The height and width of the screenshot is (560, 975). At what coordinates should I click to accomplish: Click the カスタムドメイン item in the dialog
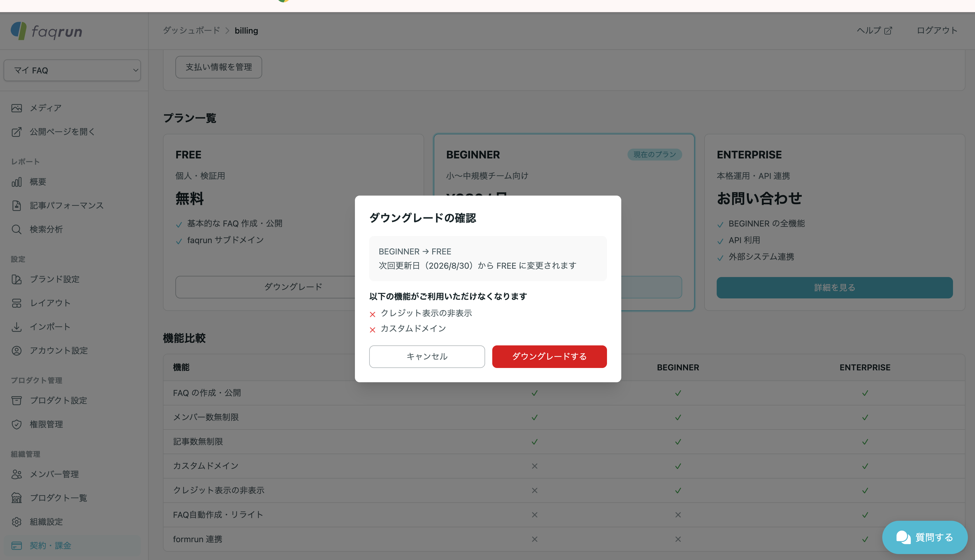(x=413, y=328)
